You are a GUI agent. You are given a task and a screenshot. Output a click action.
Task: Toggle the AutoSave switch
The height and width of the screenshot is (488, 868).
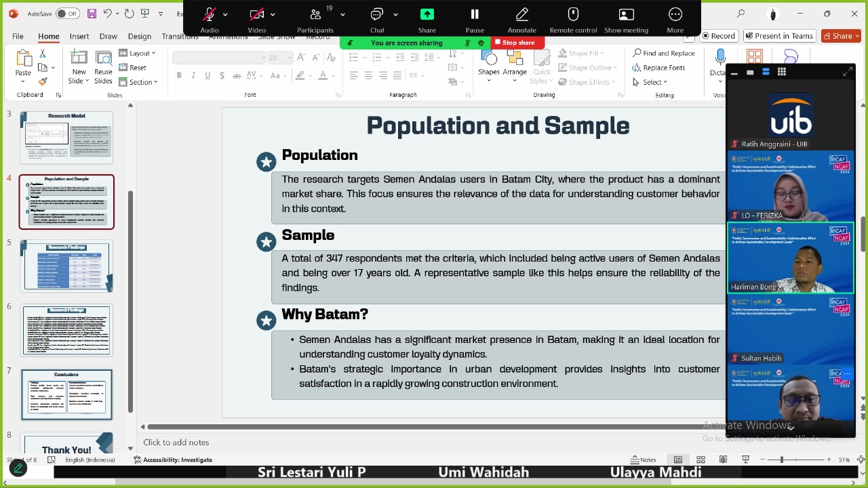(x=66, y=14)
